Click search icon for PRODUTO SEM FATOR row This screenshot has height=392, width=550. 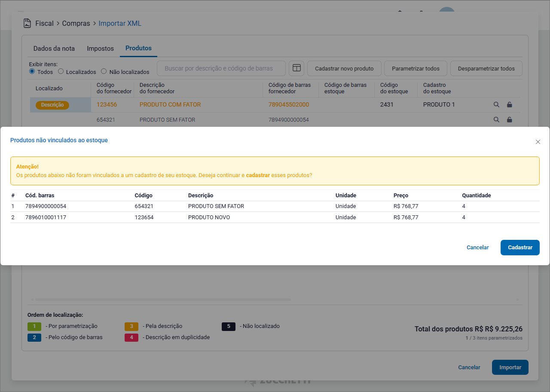tap(496, 120)
